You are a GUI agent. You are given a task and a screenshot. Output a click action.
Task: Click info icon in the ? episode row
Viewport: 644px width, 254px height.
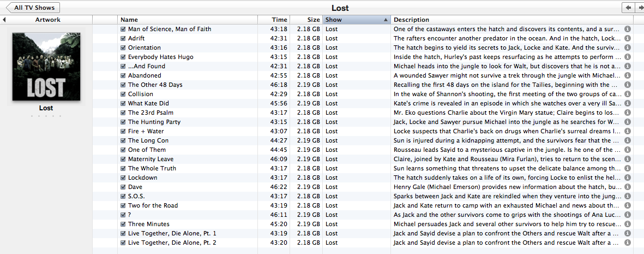[627, 215]
